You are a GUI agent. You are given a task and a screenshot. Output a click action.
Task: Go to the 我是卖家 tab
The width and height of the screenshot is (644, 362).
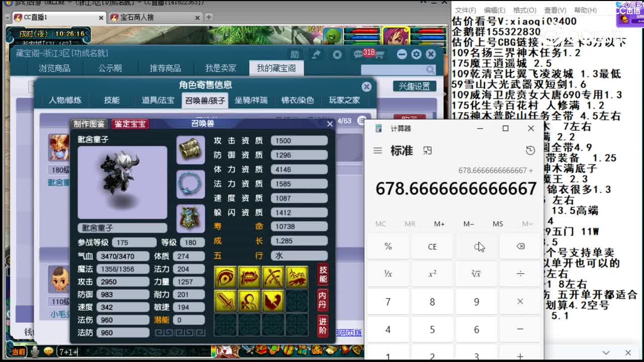click(220, 68)
